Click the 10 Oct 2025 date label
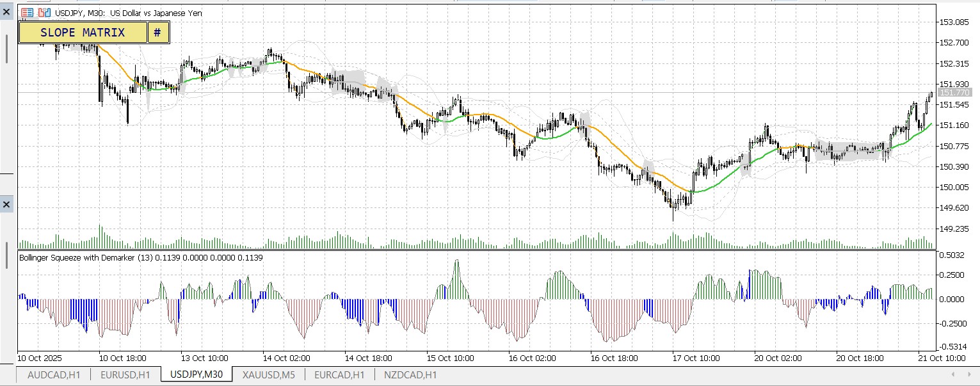 click(x=40, y=358)
